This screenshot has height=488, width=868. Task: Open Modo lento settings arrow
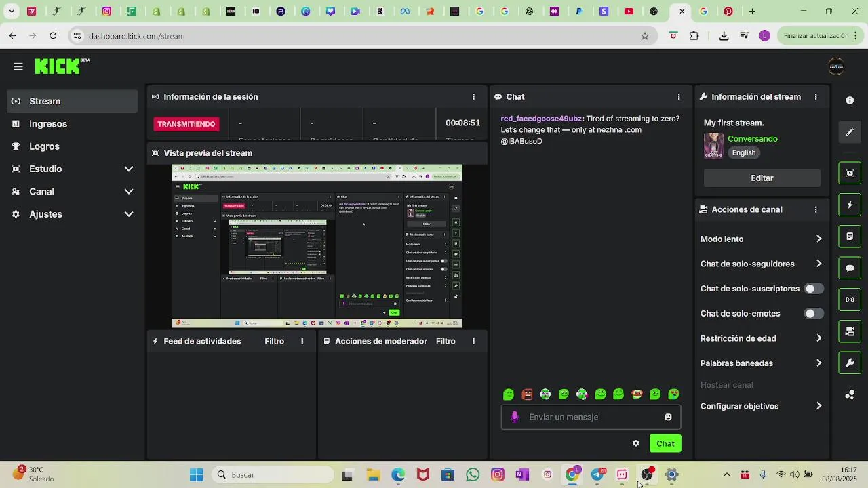coord(818,239)
